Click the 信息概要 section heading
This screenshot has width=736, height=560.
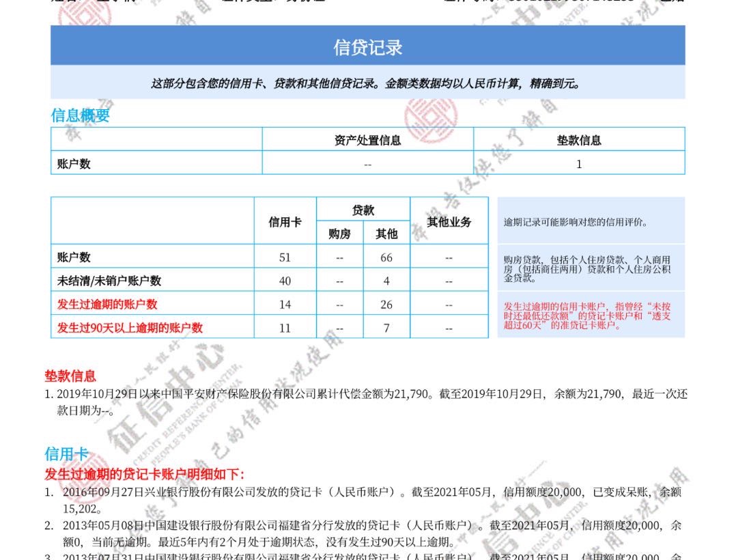[81, 115]
